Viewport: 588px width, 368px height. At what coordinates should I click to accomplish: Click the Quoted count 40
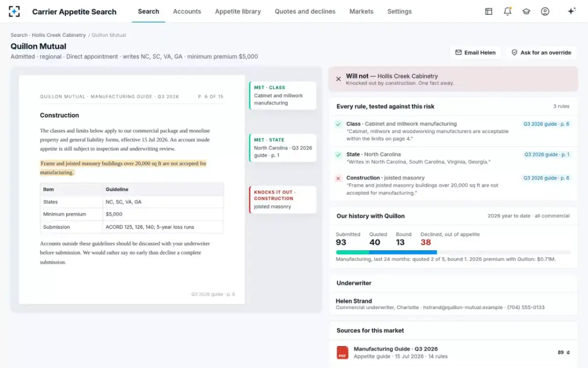375,242
